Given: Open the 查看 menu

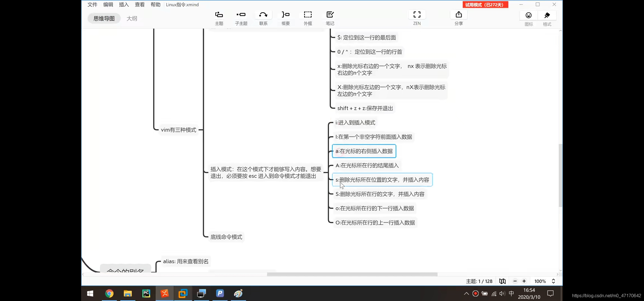Looking at the screenshot, I should point(140,4).
